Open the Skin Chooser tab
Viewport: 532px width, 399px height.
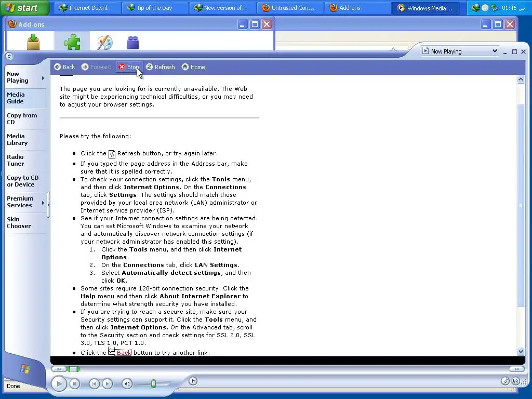(x=25, y=222)
